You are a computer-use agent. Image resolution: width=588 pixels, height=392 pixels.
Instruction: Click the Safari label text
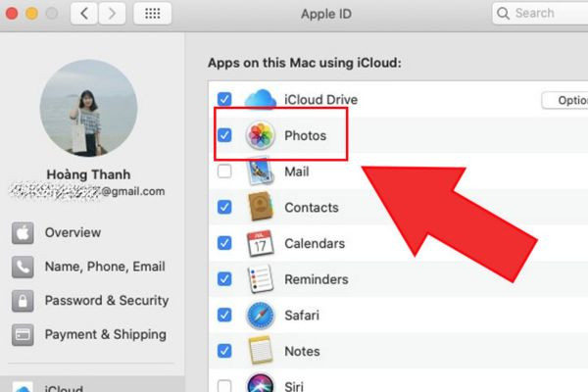pyautogui.click(x=302, y=316)
